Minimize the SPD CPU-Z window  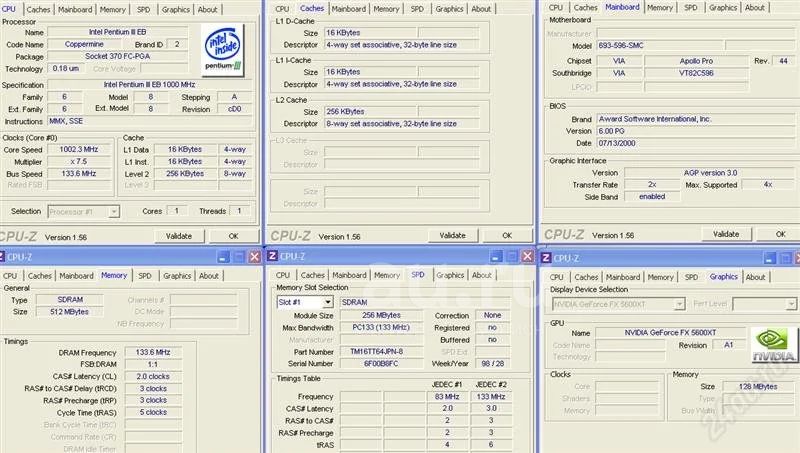[496, 256]
